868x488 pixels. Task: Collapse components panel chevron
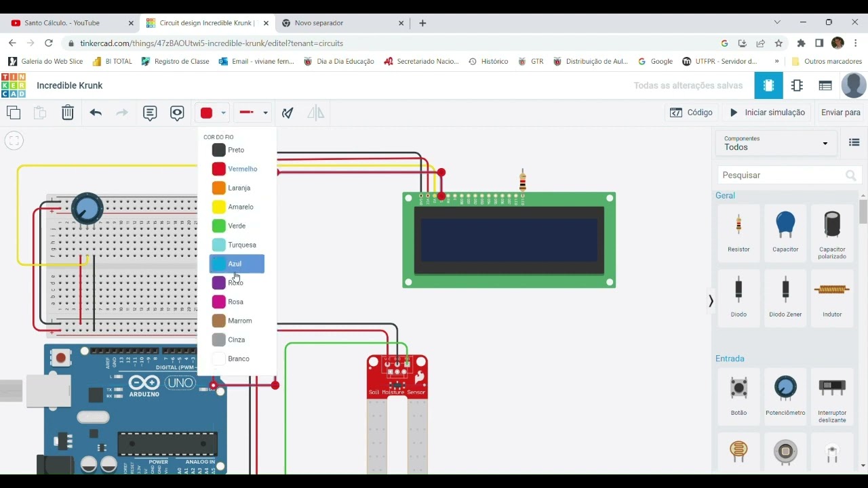(711, 301)
